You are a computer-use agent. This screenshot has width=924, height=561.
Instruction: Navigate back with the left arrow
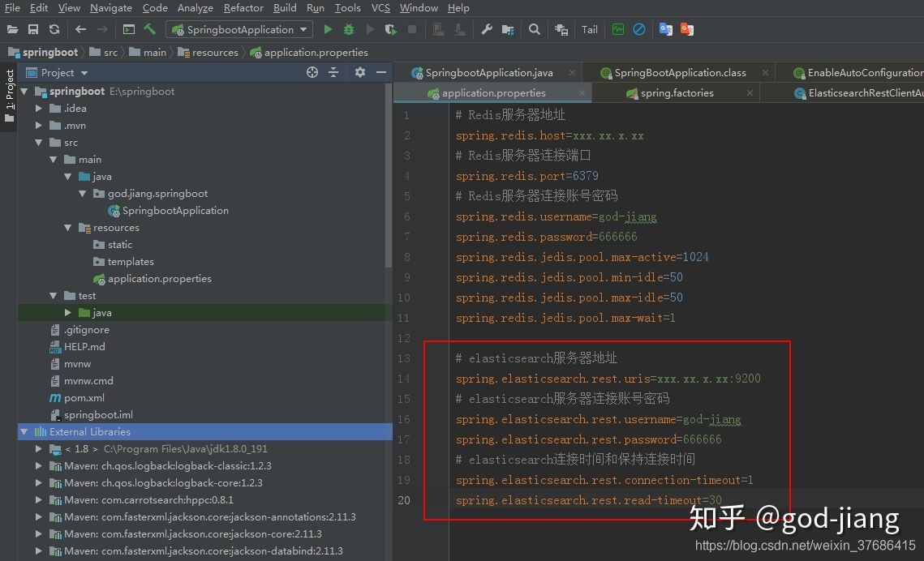pos(81,29)
